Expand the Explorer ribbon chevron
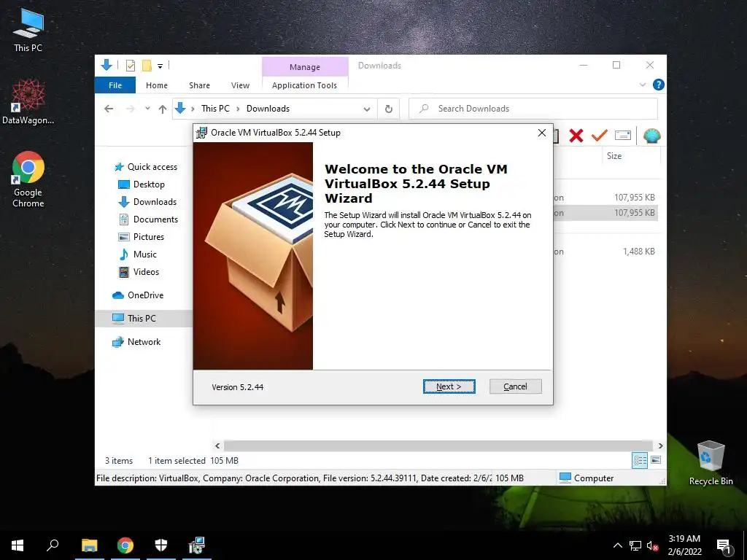 click(642, 85)
